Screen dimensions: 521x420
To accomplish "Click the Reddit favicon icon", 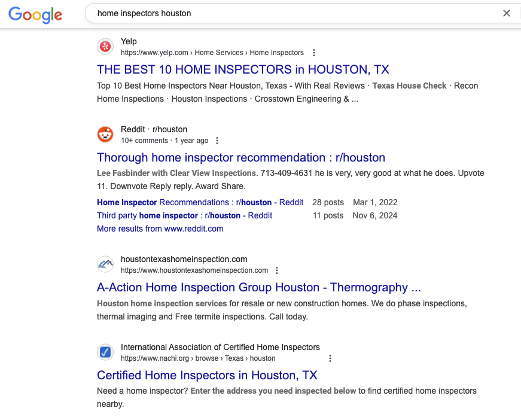I will tap(105, 134).
